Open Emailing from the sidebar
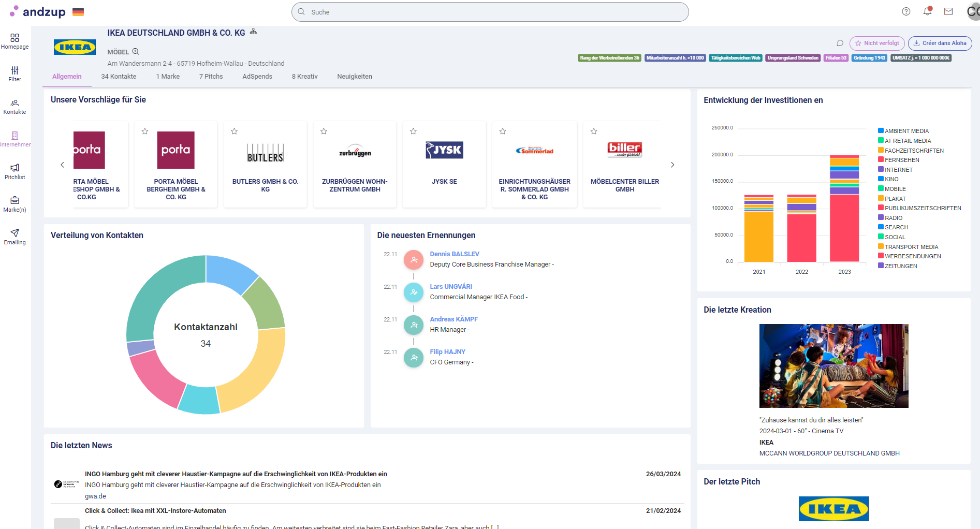This screenshot has width=980, height=529. (14, 237)
